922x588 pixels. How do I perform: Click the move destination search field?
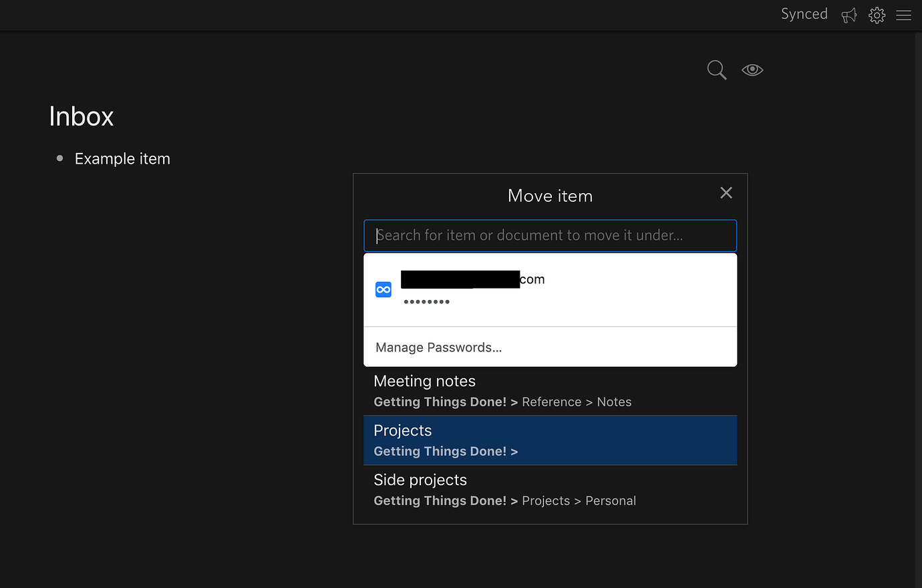[550, 235]
